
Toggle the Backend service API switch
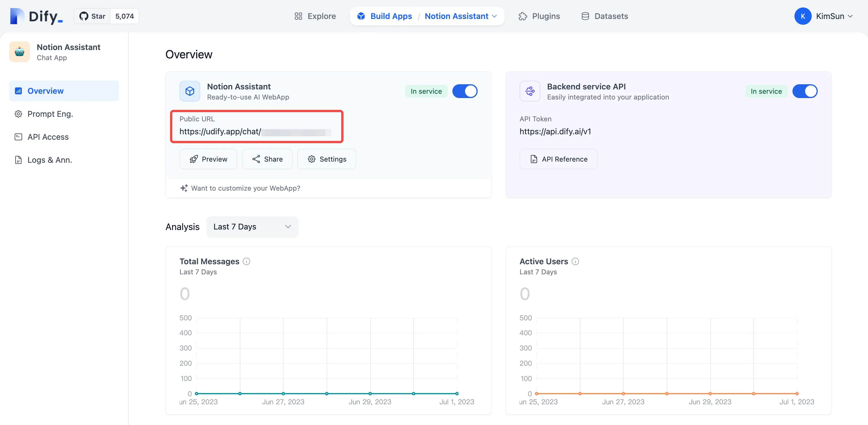[805, 91]
